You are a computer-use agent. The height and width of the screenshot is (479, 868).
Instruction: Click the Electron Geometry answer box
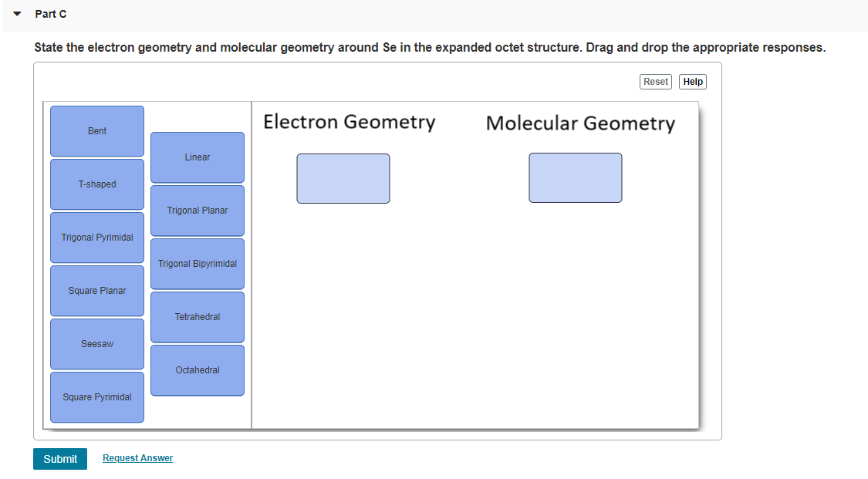343,178
